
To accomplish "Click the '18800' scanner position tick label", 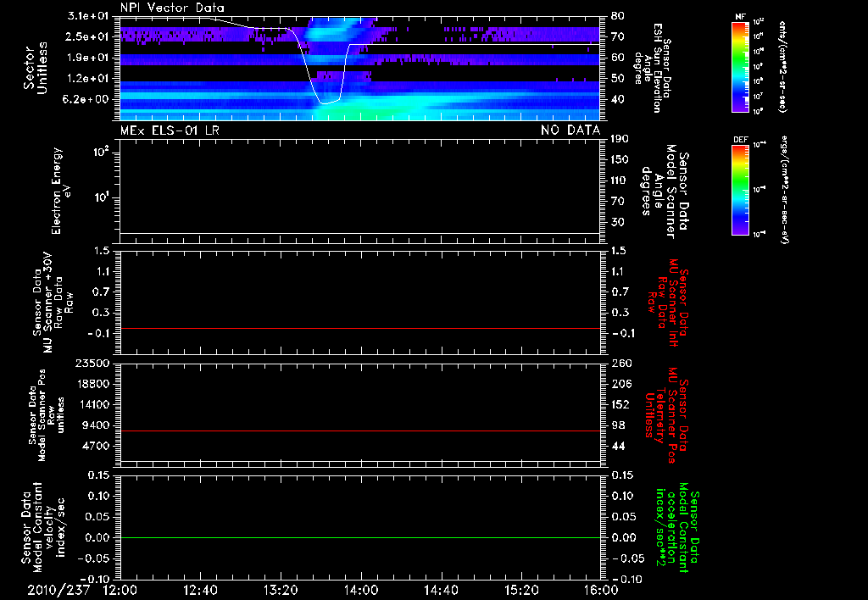I will [x=92, y=384].
